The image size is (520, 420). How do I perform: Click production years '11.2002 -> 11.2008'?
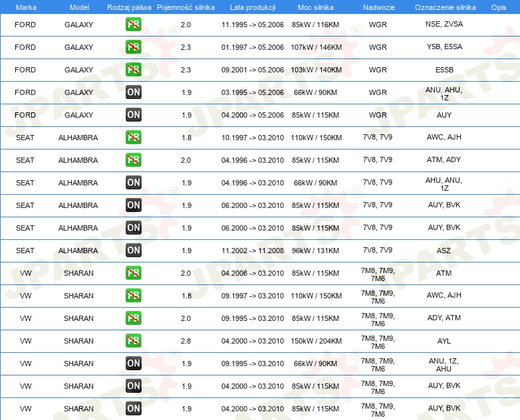point(253,251)
